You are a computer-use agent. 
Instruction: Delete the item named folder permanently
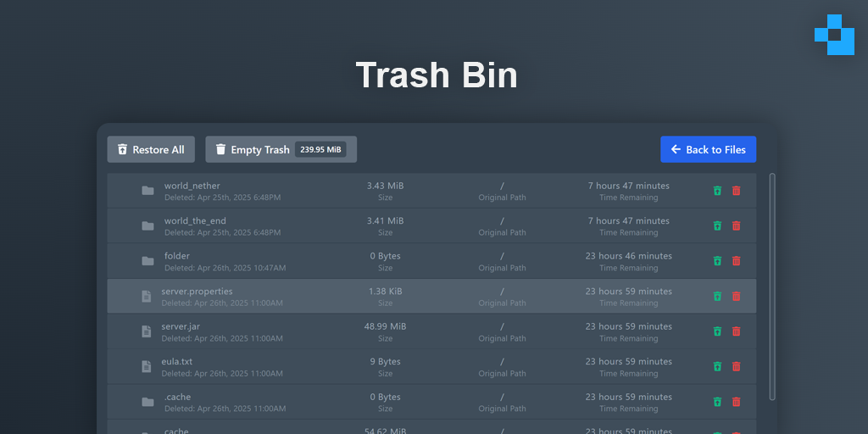(737, 261)
